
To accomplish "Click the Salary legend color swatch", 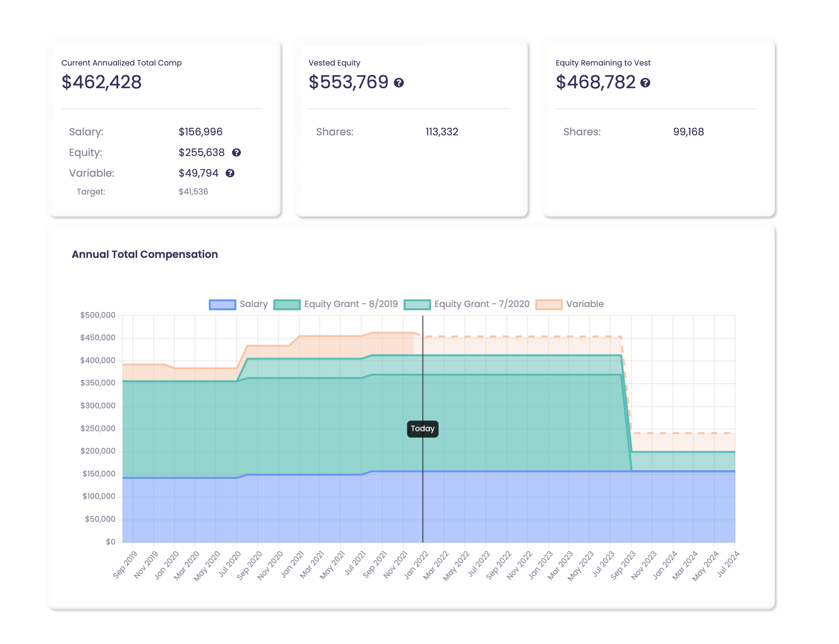I will (222, 303).
